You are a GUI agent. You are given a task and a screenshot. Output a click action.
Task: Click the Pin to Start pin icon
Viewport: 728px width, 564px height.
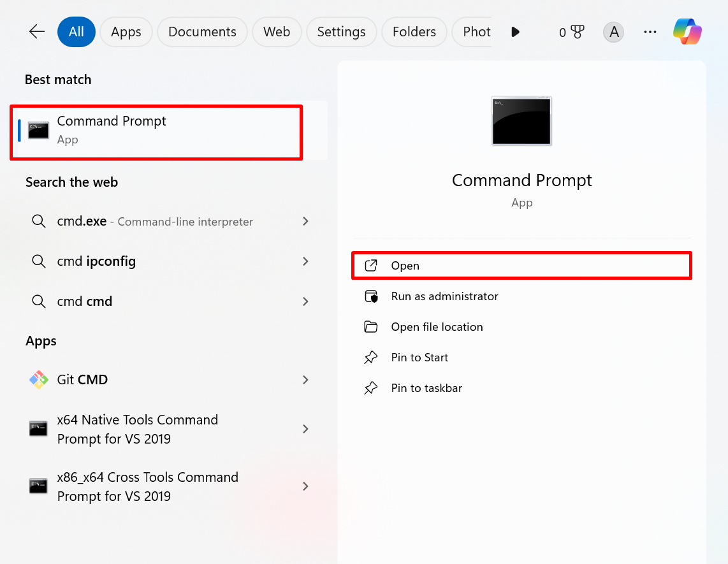click(x=370, y=358)
